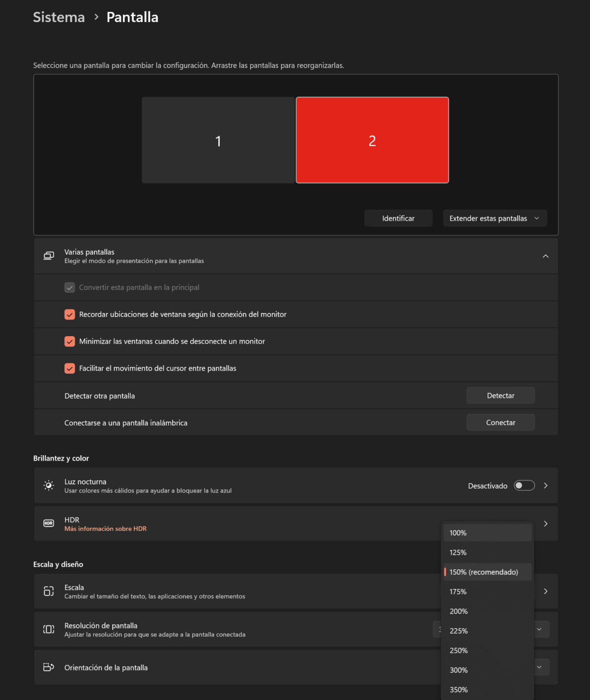The image size is (590, 700).
Task: Open Más información sobre HDR link
Action: 106,529
